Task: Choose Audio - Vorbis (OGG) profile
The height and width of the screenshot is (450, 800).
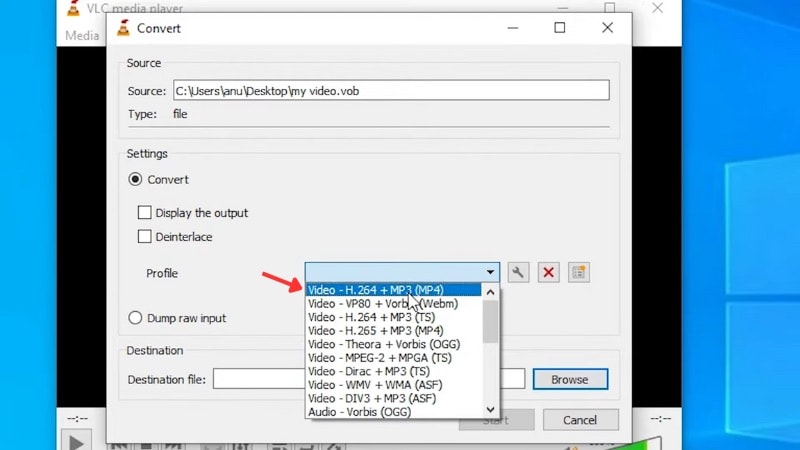Action: click(393, 412)
